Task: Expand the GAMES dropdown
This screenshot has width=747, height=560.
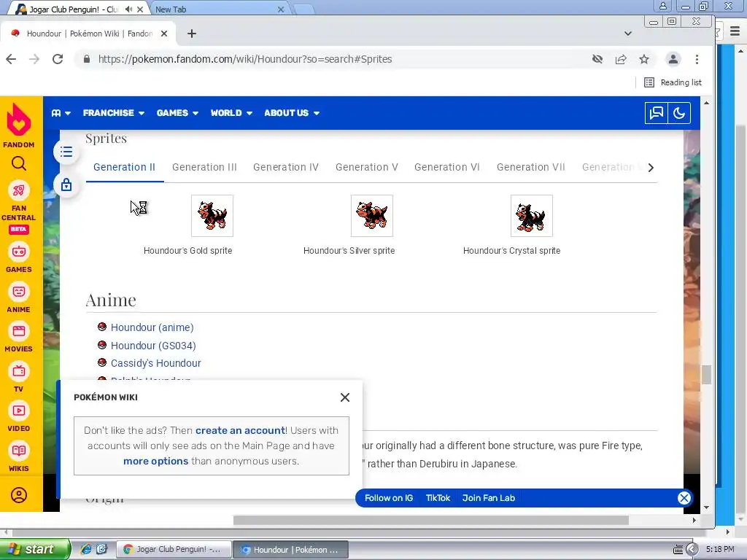Action: pos(177,113)
